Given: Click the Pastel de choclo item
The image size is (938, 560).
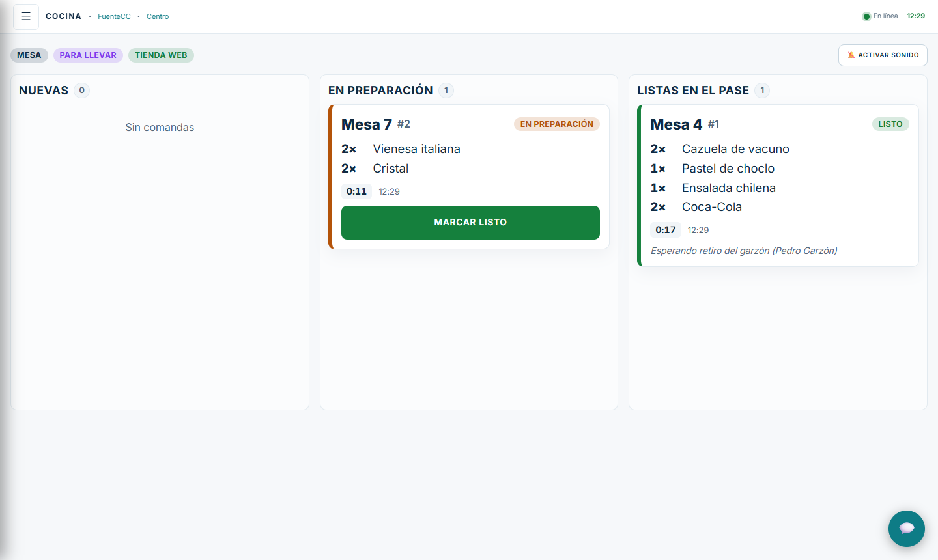Looking at the screenshot, I should (x=728, y=169).
